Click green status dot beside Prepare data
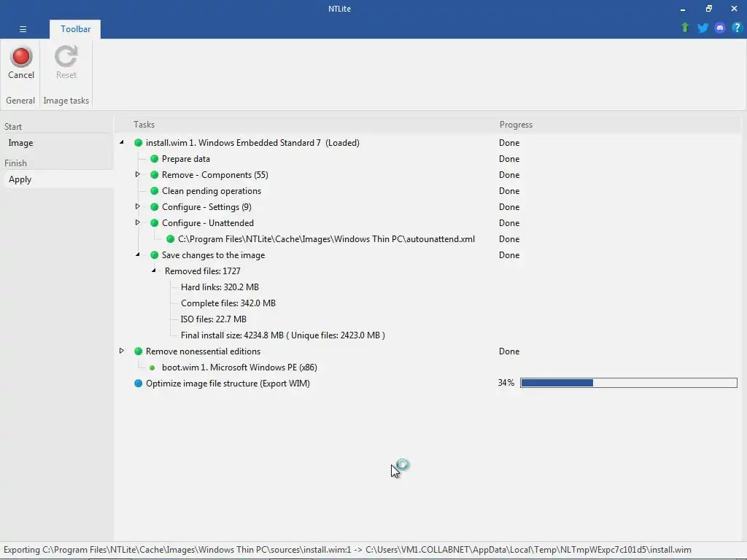 click(155, 158)
